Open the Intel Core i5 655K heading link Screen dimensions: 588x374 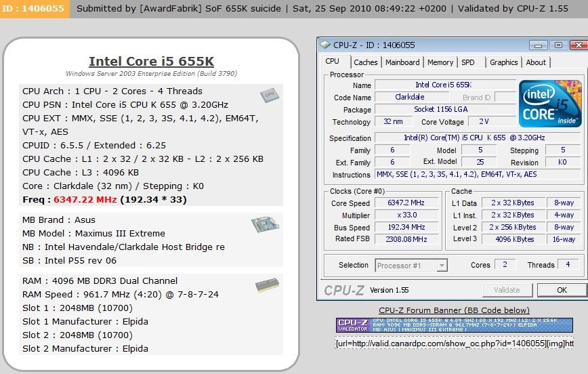click(x=152, y=61)
